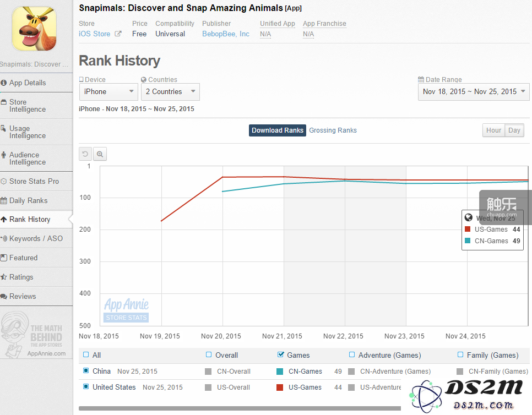
Task: Select the Hour granularity button
Action: 493,130
